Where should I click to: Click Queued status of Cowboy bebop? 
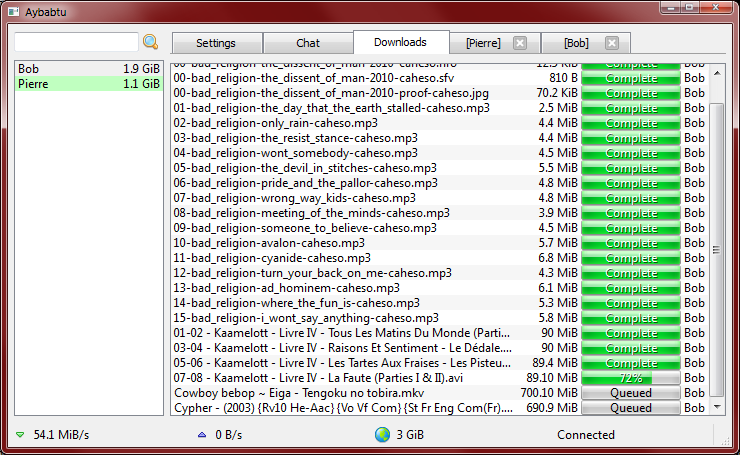point(631,393)
